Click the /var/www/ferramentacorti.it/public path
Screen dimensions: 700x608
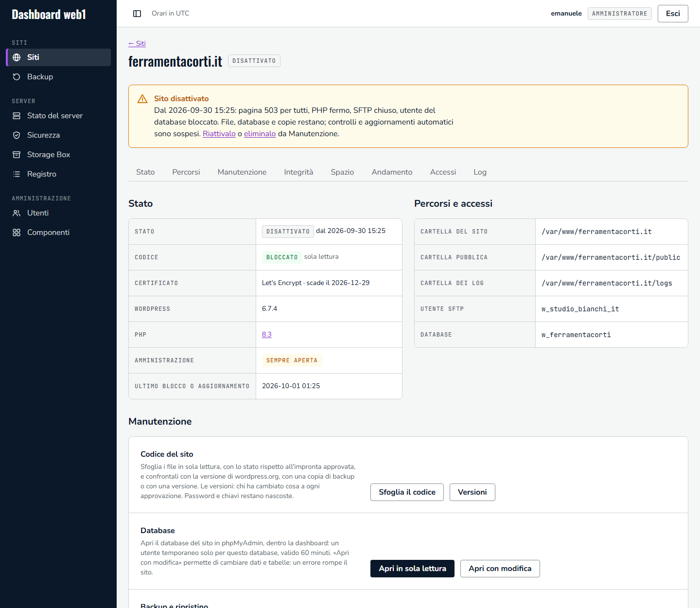pyautogui.click(x=611, y=257)
